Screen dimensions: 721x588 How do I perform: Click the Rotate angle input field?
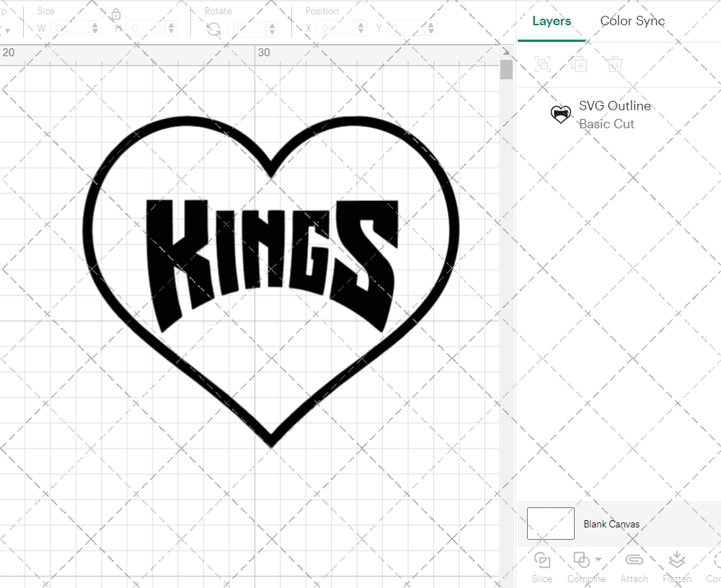tap(247, 29)
